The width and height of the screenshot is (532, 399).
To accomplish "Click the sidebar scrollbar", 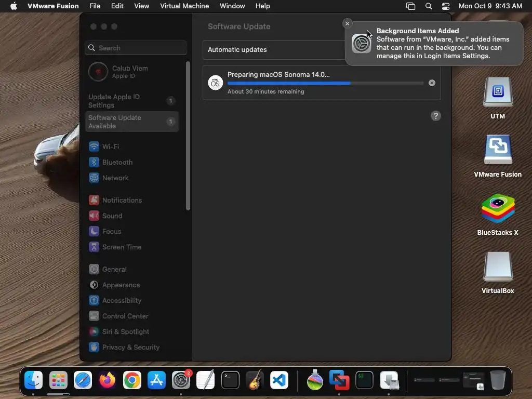I will (188, 136).
